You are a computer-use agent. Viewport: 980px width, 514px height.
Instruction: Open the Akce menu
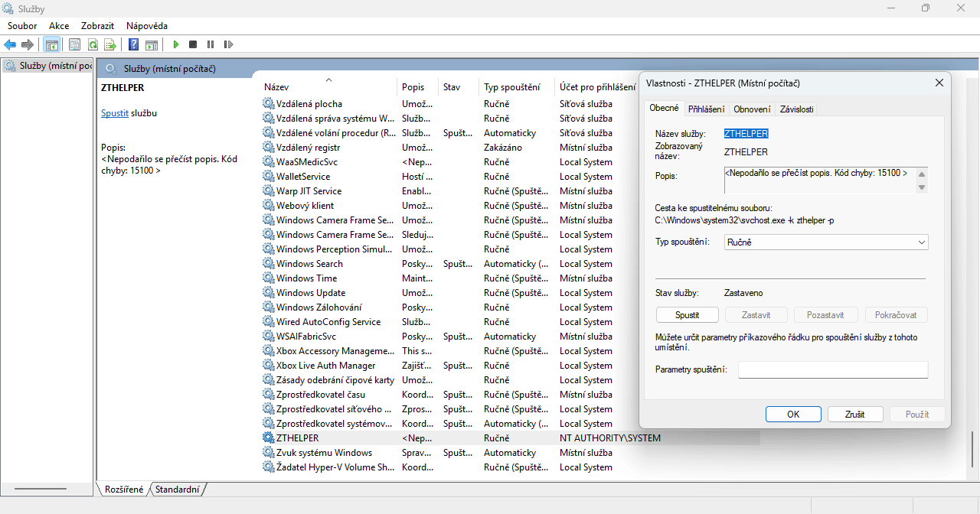point(59,25)
